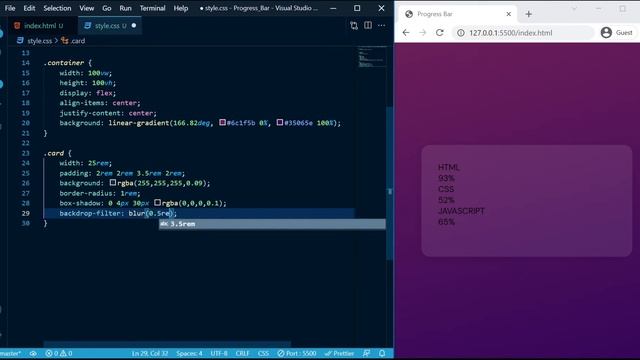Close the Progress Bar browser tab
The width and height of the screenshot is (640, 360).
tap(509, 14)
